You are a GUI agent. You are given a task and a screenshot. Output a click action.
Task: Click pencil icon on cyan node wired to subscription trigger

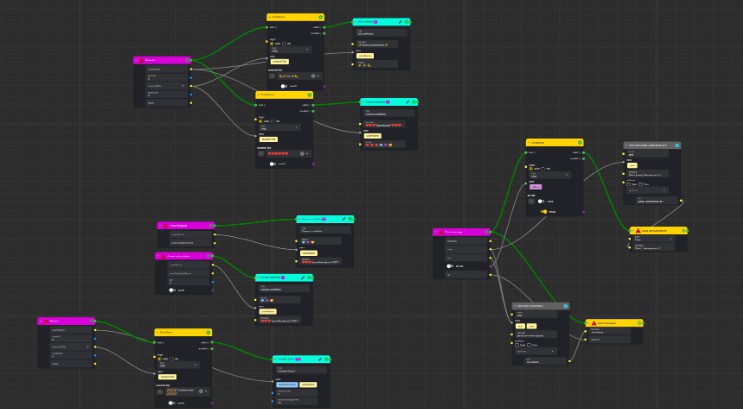[x=302, y=278]
